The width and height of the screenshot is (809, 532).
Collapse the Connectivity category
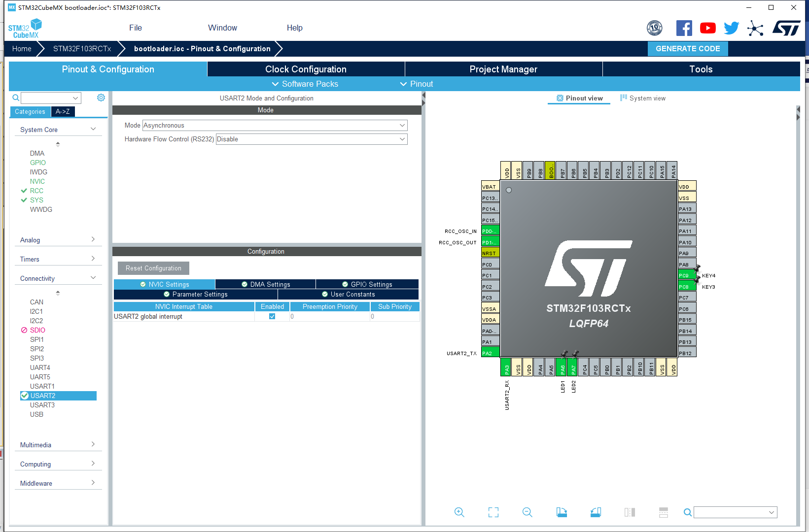point(58,278)
